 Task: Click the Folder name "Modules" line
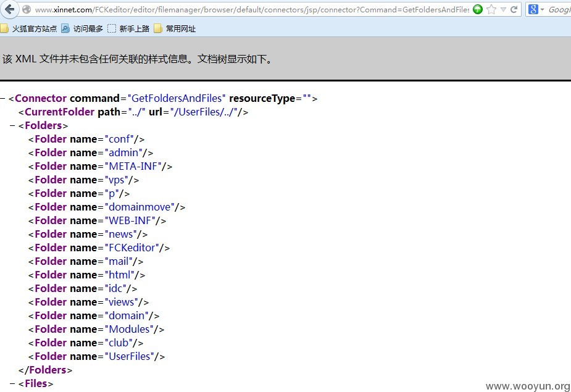tap(96, 329)
